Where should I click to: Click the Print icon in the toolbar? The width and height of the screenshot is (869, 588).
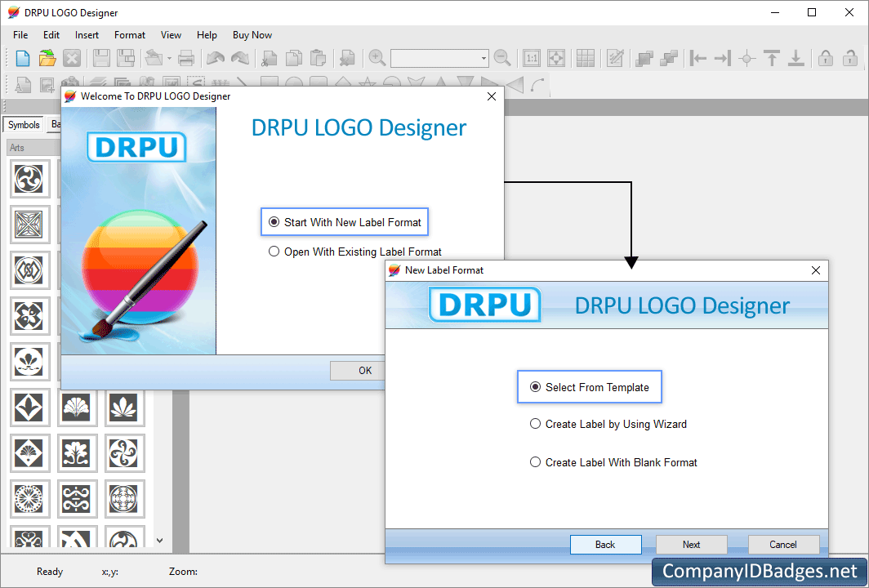pyautogui.click(x=186, y=58)
